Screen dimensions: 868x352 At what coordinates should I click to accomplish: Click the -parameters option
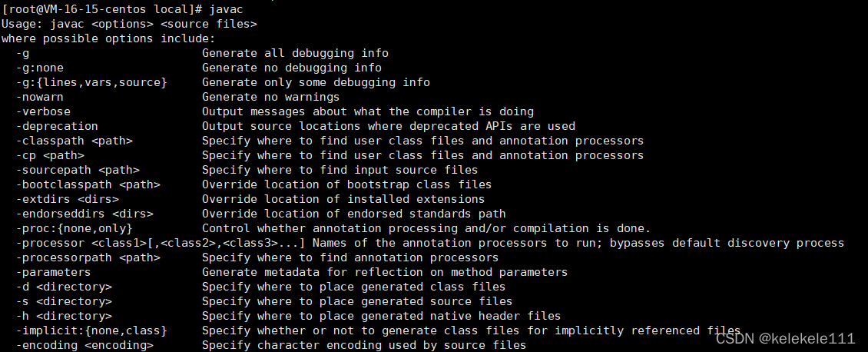click(54, 272)
